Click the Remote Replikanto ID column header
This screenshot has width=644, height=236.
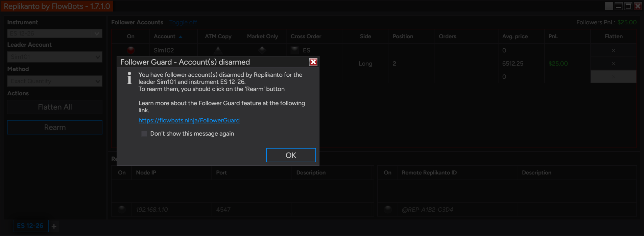coord(458,172)
